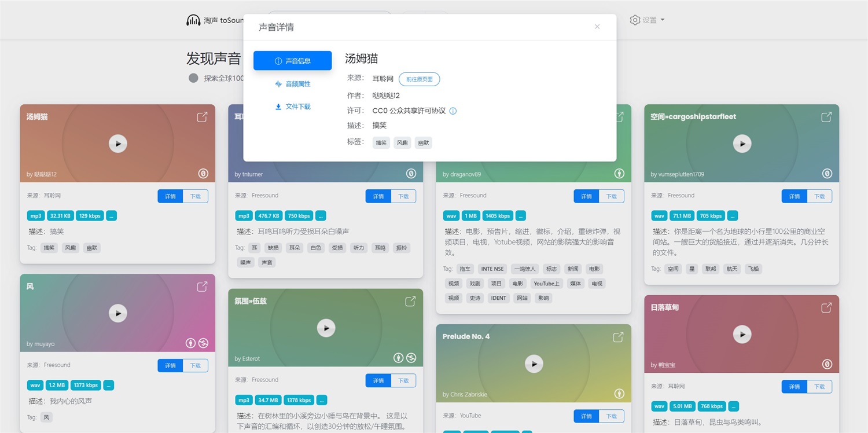Screen dimensions: 868x433
Task: Click 风趣 tag in dialog
Action: 402,142
